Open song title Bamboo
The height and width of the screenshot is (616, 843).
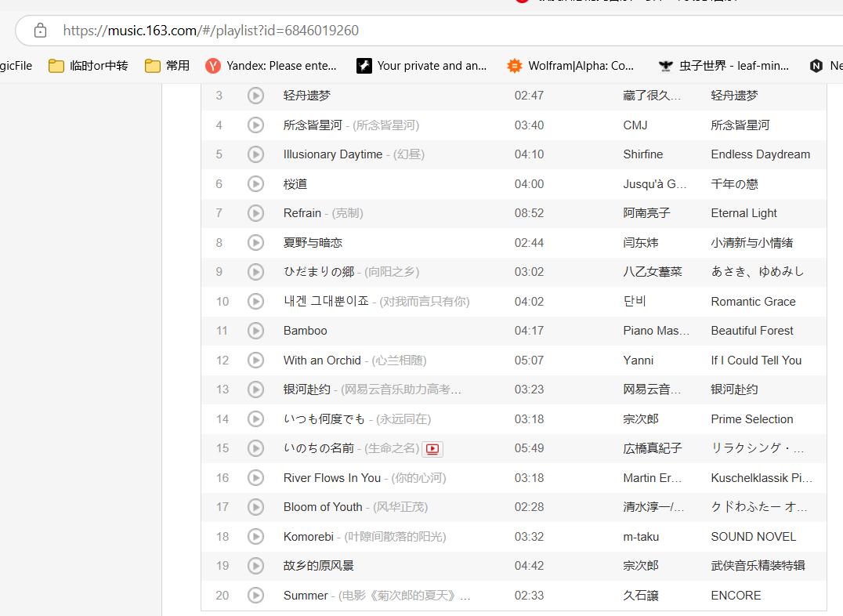[x=306, y=330]
